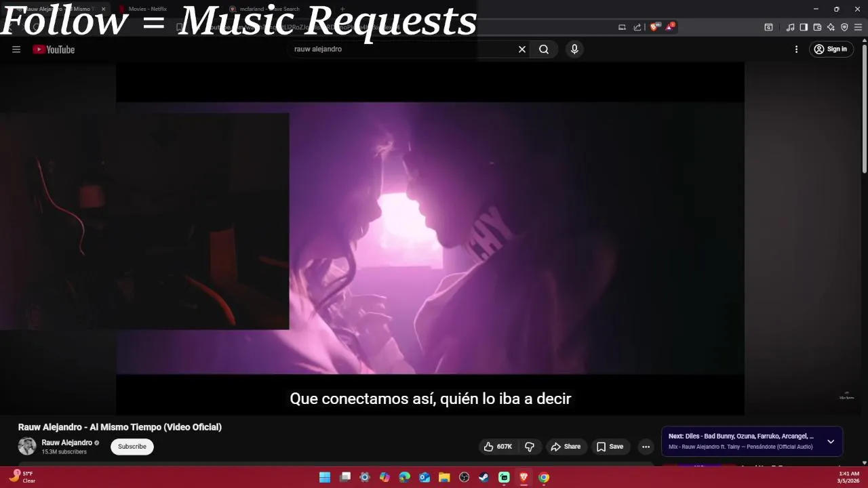The width and height of the screenshot is (868, 488).
Task: Open Settings gear on the taskbar
Action: pos(365,477)
